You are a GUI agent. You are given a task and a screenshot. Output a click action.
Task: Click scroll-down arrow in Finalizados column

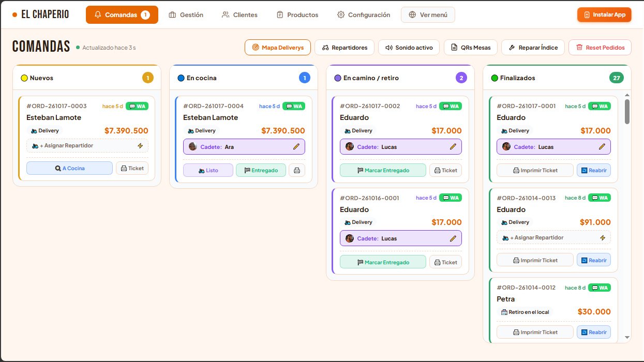(x=627, y=337)
